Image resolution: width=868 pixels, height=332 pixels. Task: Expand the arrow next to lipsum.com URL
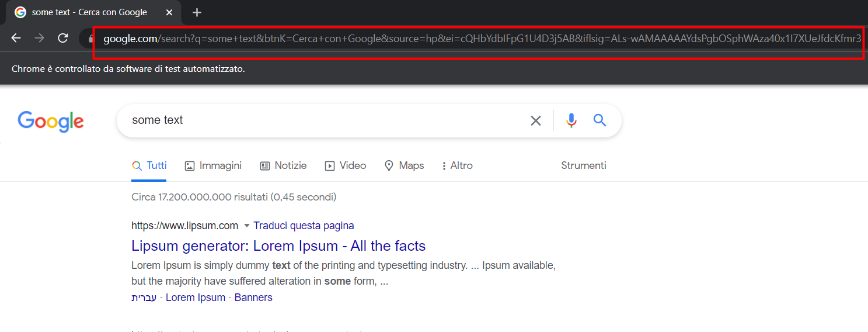[246, 226]
